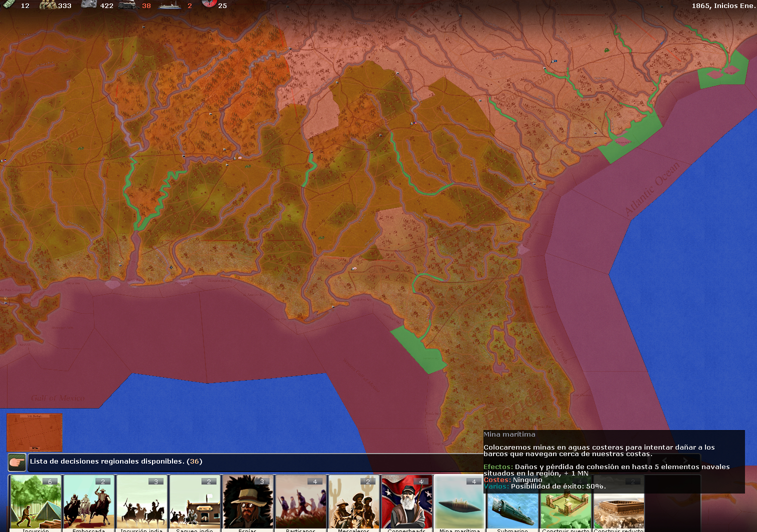Screen dimensions: 757x532
Task: Click the 'Efectos:' line in tooltip
Action: tap(606, 470)
